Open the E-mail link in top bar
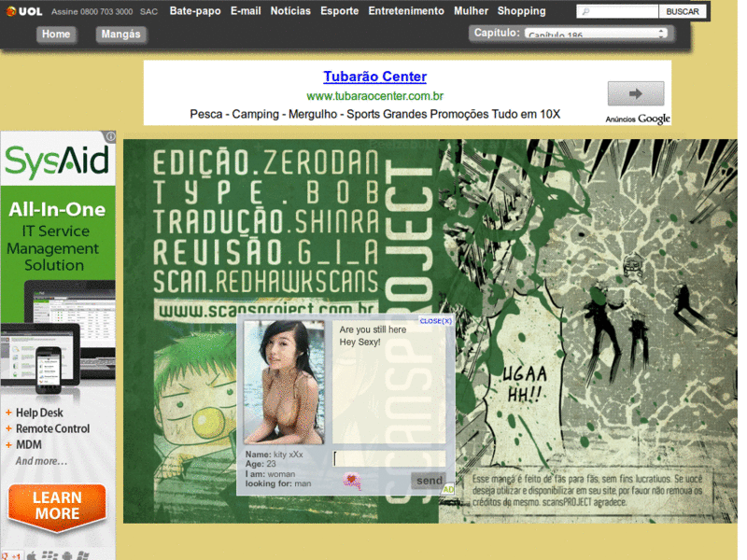This screenshot has height=560, width=747. click(246, 11)
